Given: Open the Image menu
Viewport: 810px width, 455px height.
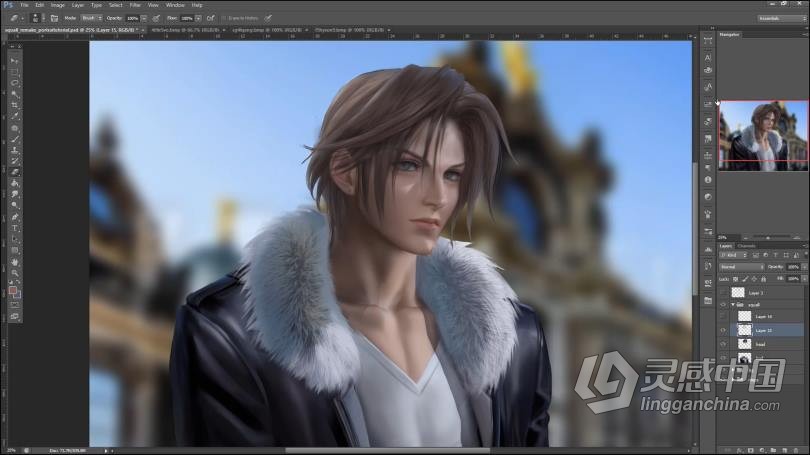Looking at the screenshot, I should click(57, 5).
